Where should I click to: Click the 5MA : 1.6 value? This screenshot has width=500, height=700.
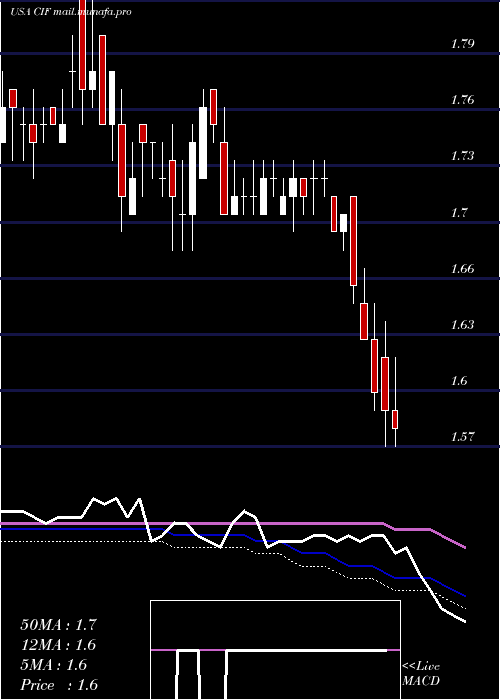tap(54, 665)
